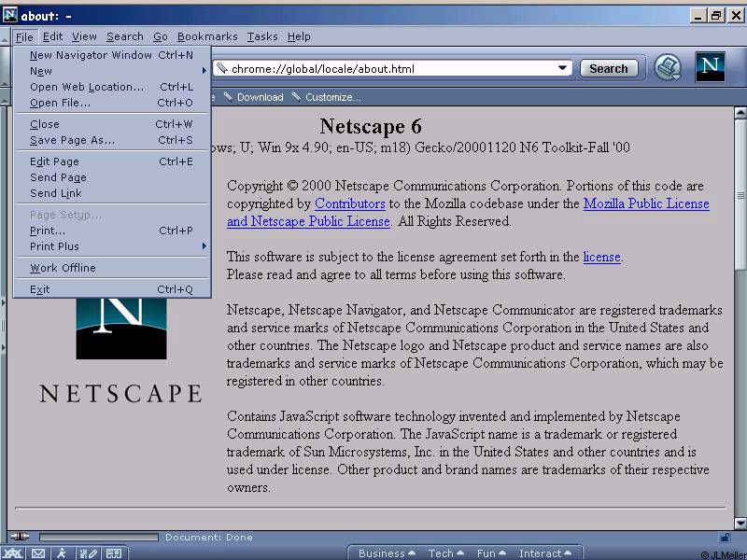The image size is (747, 560).
Task: Choose Print... from File menu
Action: tap(112, 231)
